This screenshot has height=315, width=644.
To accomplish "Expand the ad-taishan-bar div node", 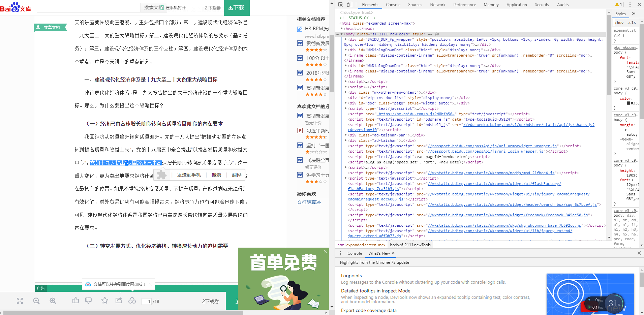I will pos(345,135).
